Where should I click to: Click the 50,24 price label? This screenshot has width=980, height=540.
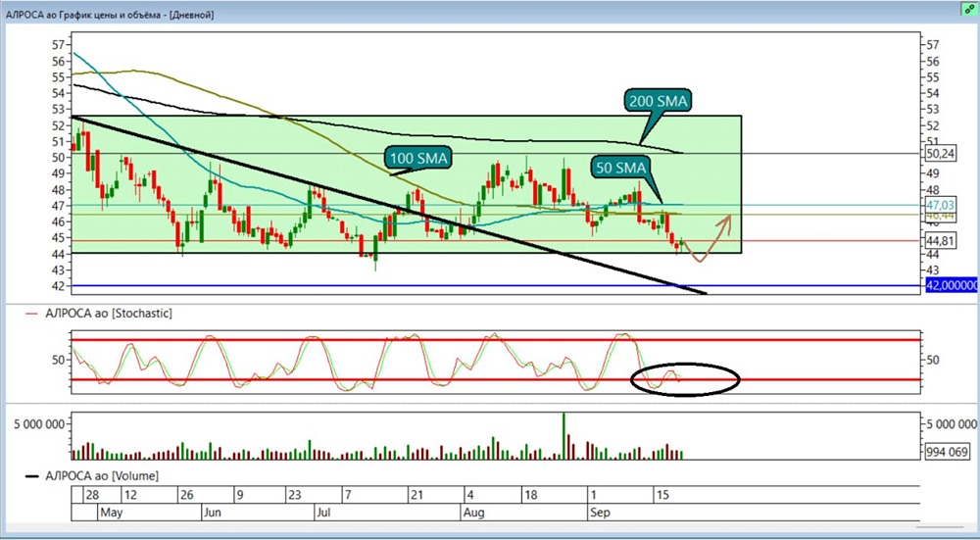pos(940,153)
